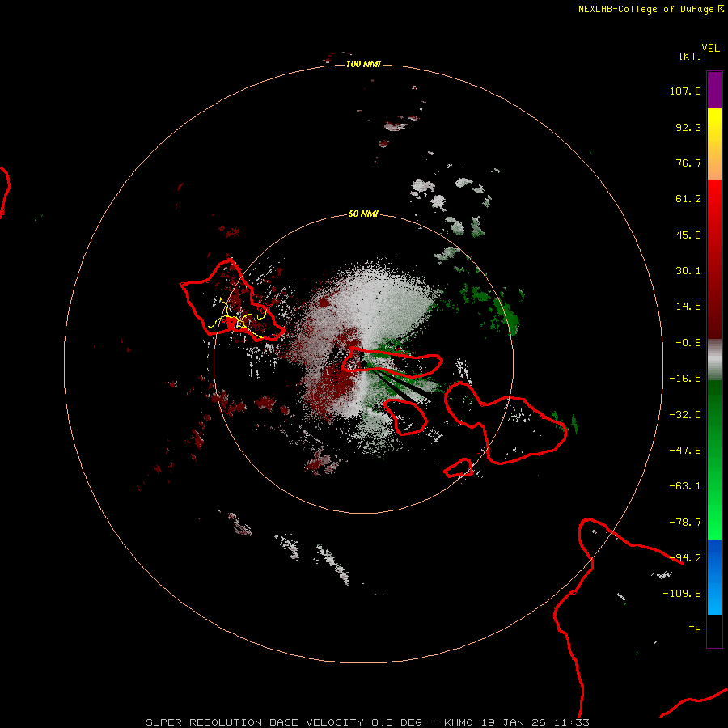The image size is (728, 728).
Task: Click the -63.1 scale value
Action: point(685,486)
